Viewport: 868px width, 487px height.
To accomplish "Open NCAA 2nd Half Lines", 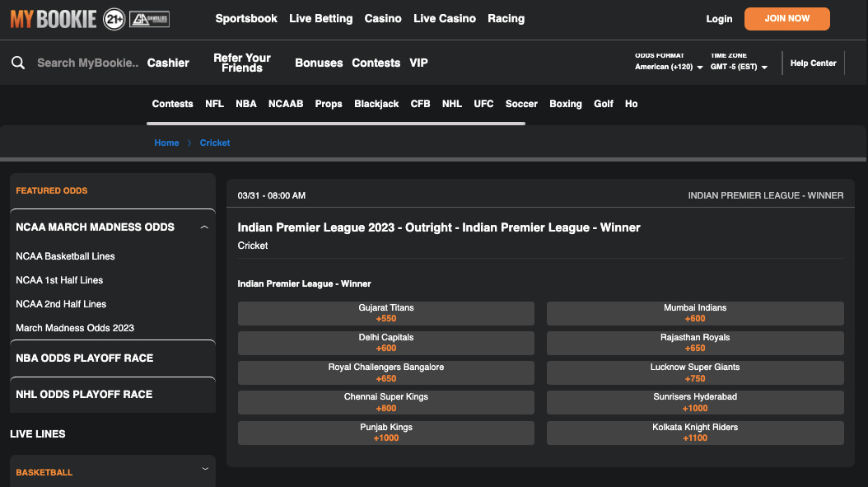I will tap(61, 303).
